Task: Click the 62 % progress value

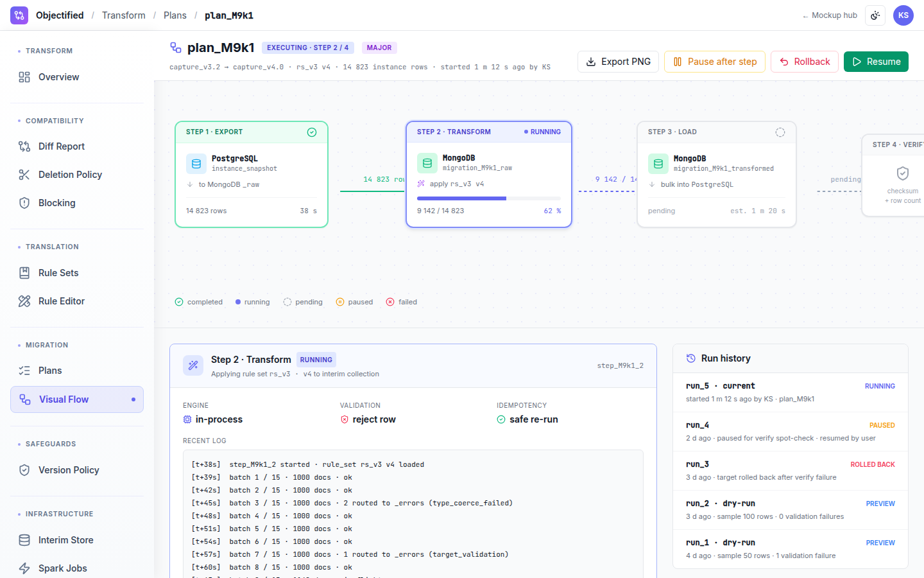Action: (x=552, y=211)
